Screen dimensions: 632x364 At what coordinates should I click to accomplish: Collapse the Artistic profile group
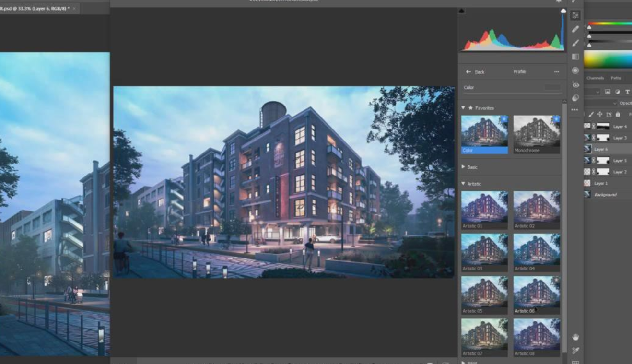coord(463,184)
